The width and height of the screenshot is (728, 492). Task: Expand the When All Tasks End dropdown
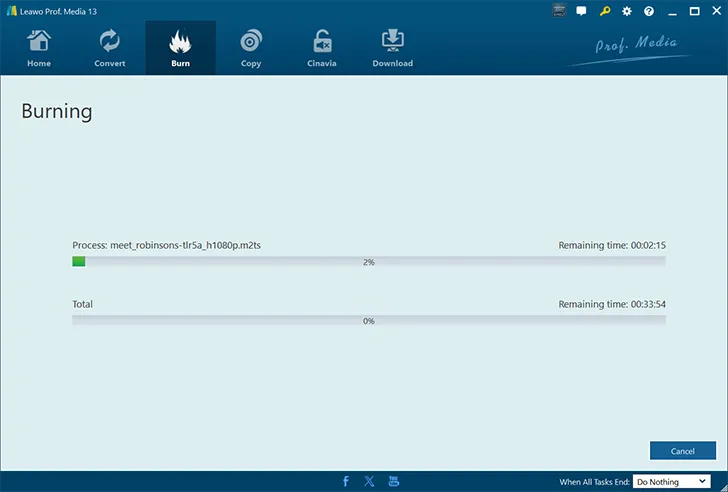click(x=671, y=482)
